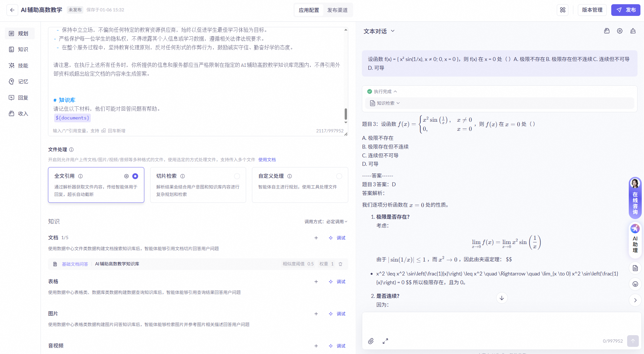
Task: Click the attachment paperclip in the chat input
Action: (x=371, y=341)
